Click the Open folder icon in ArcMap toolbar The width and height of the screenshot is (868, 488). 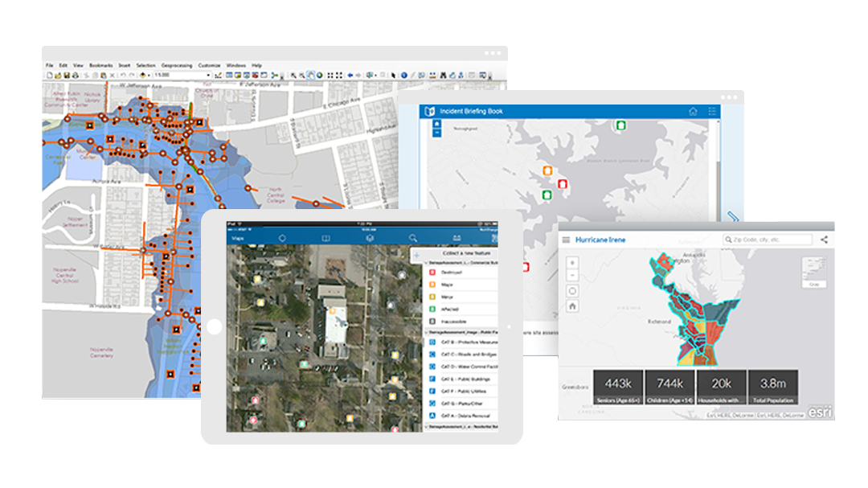click(x=58, y=76)
